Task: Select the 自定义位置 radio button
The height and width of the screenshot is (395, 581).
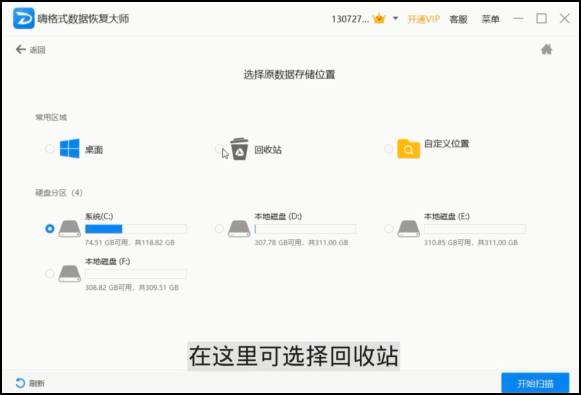Action: 389,149
